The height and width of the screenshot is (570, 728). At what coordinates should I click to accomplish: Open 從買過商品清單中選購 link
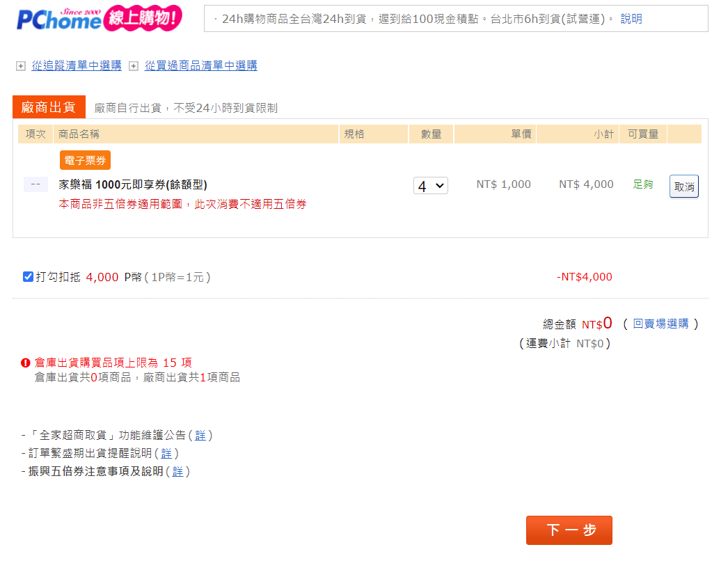click(x=201, y=65)
